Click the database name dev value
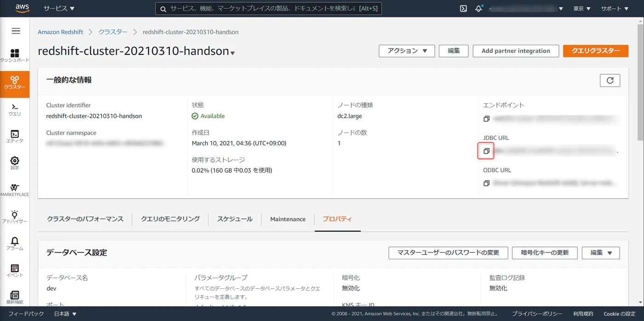644x321 pixels. (52, 288)
